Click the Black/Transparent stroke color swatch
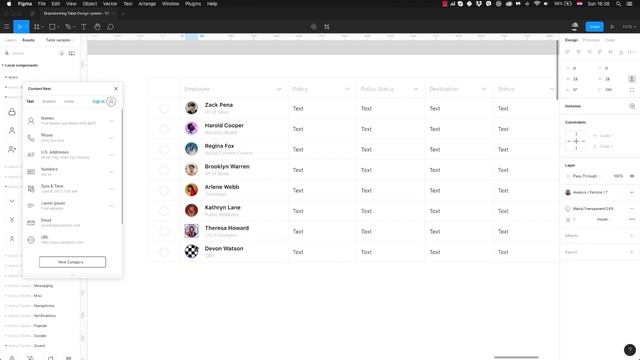The image size is (640, 360). [x=568, y=209]
